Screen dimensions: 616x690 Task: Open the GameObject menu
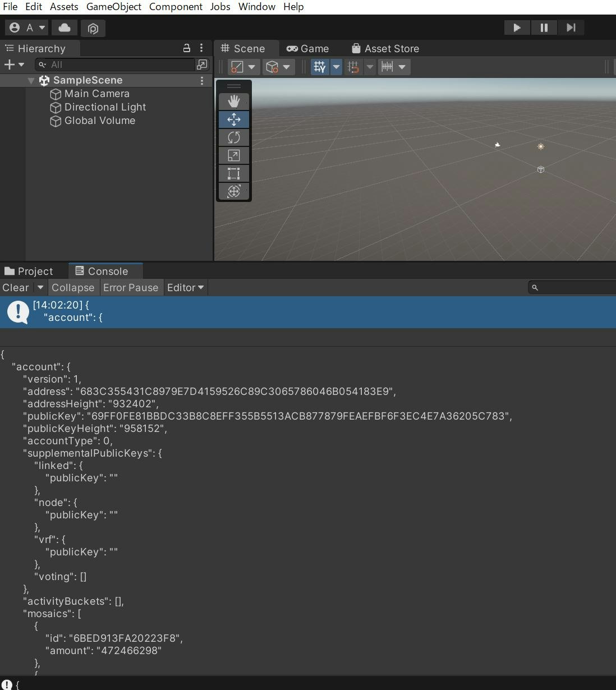pos(113,7)
